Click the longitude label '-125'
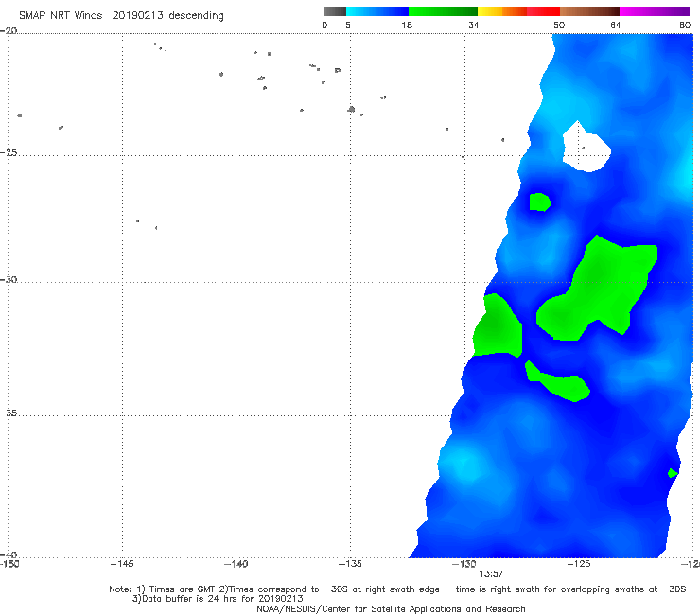Viewport: 700px width, 615px height. [x=579, y=564]
